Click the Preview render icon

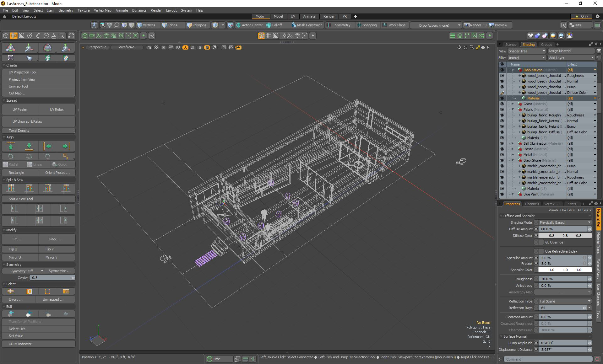coord(492,25)
